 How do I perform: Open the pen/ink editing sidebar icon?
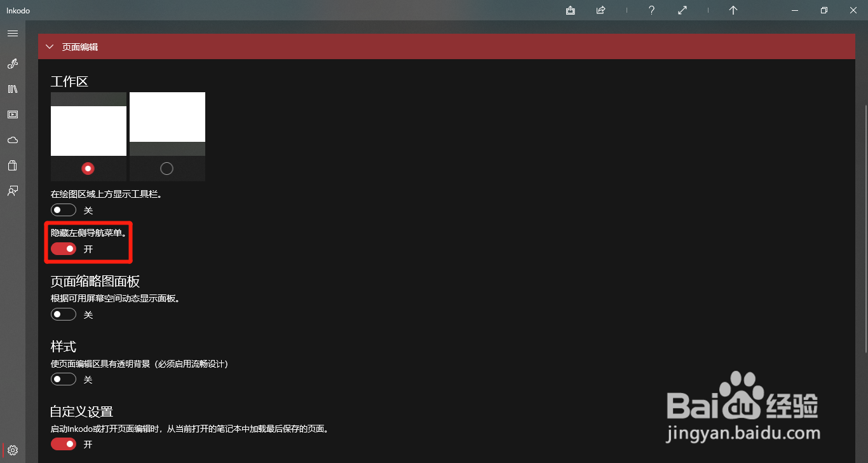[12, 64]
